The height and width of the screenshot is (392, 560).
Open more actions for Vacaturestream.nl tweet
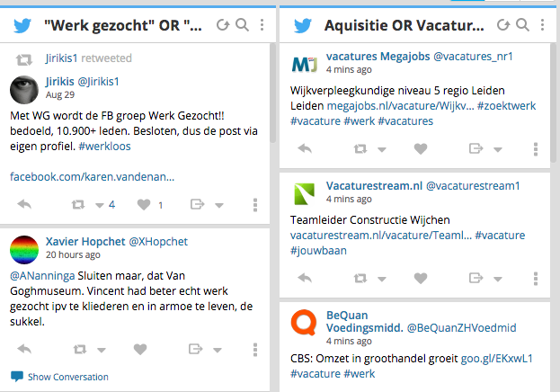[x=536, y=279]
